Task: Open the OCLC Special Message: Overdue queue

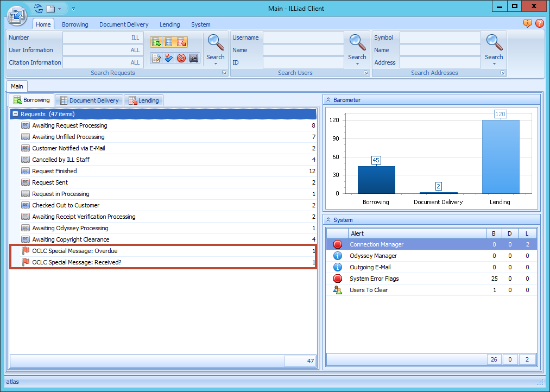Action: 74,251
